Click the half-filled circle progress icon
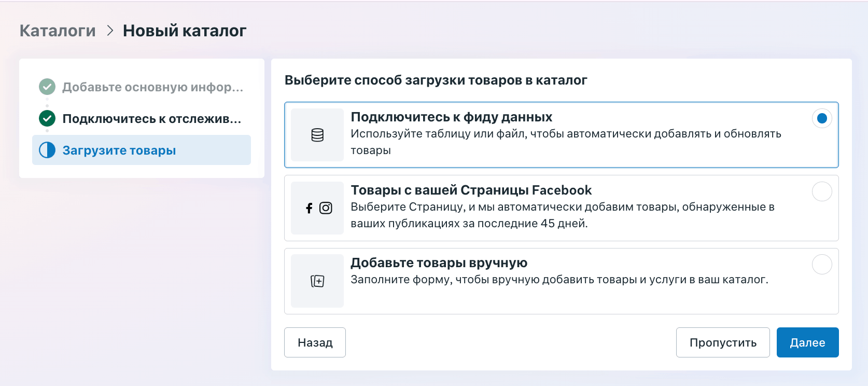The width and height of the screenshot is (868, 386). point(47,150)
